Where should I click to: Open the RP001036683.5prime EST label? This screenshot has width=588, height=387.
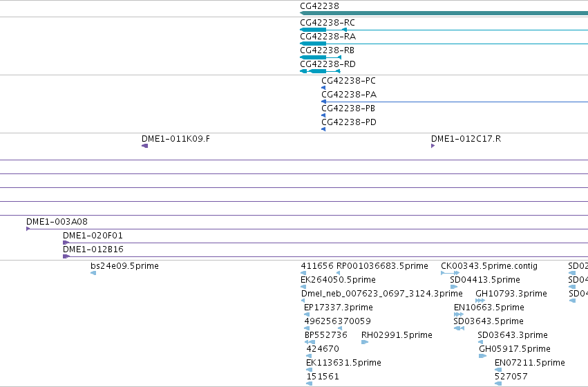(382, 266)
